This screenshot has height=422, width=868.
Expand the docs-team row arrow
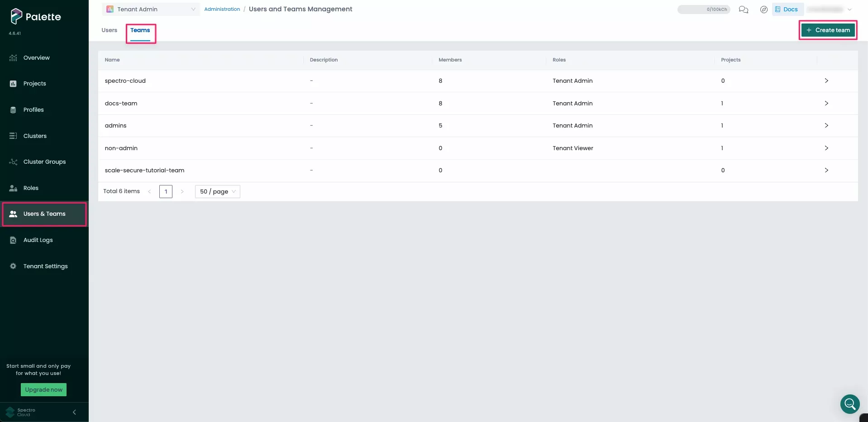click(826, 104)
